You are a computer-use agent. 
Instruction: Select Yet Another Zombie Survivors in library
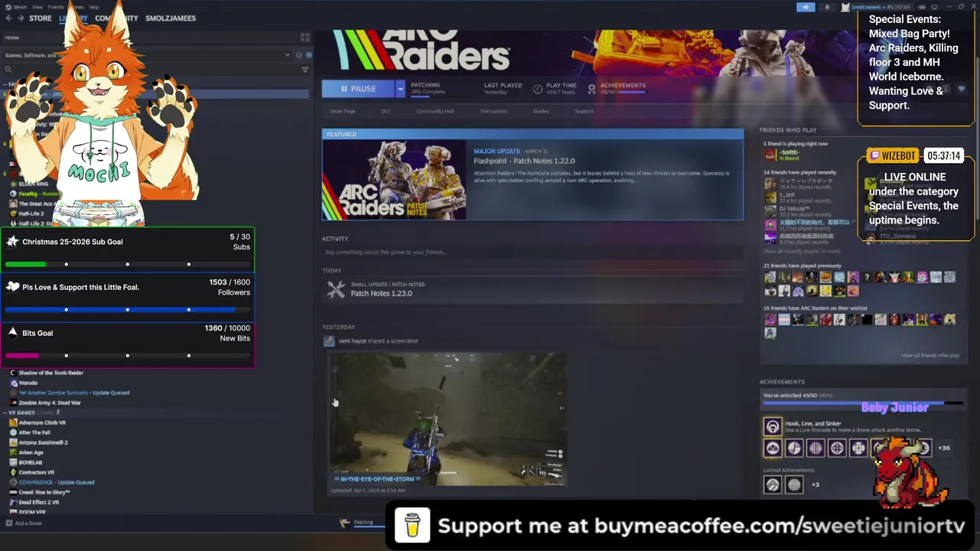pos(73,393)
